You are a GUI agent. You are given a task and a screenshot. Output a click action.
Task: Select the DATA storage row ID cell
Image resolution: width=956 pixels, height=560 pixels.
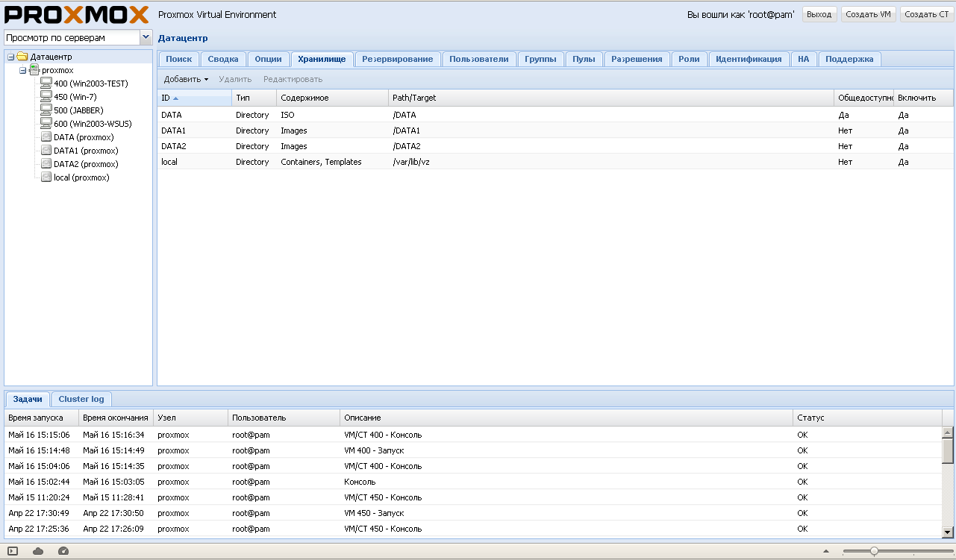click(x=194, y=115)
